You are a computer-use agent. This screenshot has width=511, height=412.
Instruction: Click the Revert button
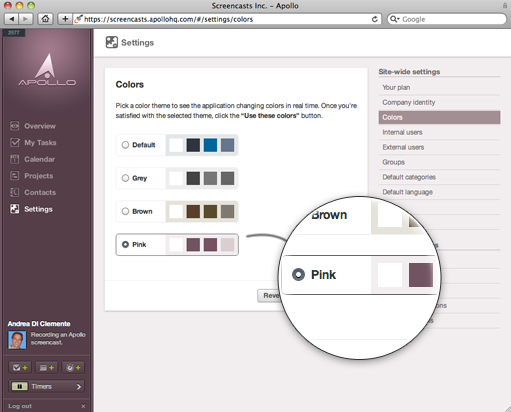[269, 296]
